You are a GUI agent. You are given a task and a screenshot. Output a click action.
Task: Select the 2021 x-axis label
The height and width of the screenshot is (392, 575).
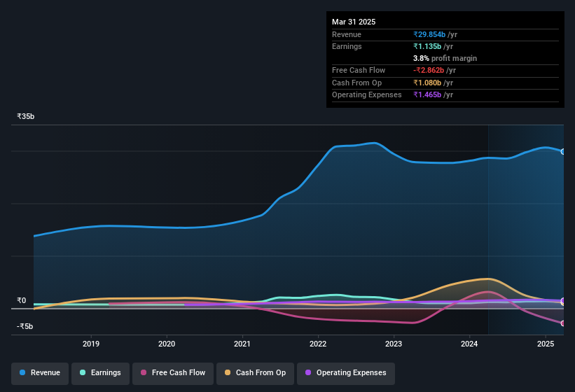coord(242,344)
